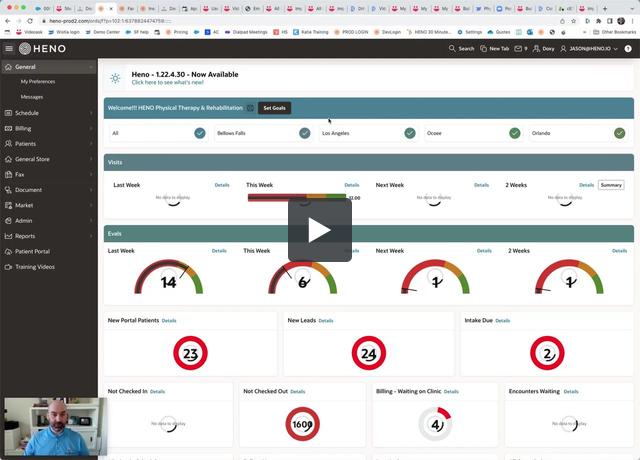Open the Doxy link in header

pyautogui.click(x=544, y=49)
